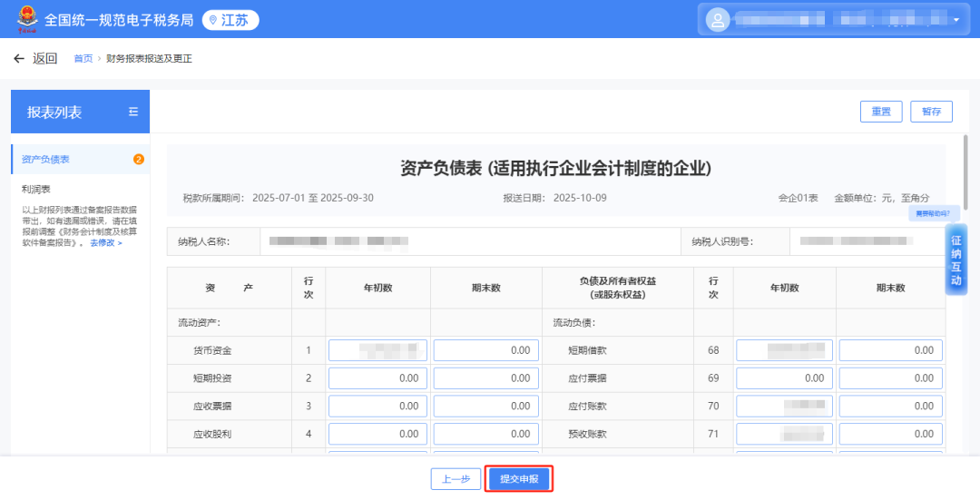Open the 征纳互动 floating widget
980x500 pixels.
[955, 261]
